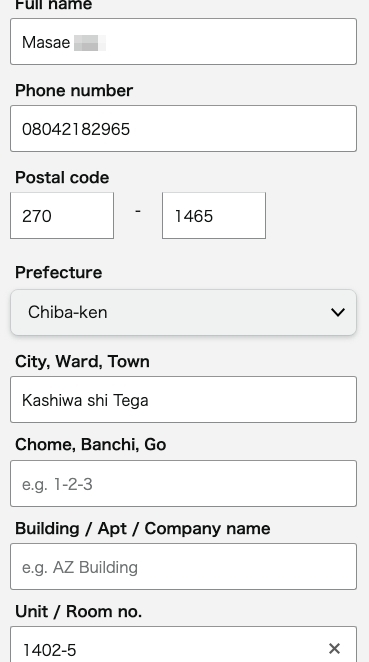Click the Building / Apt / Company name field
Screen dimensions: 369x662
pos(183,567)
